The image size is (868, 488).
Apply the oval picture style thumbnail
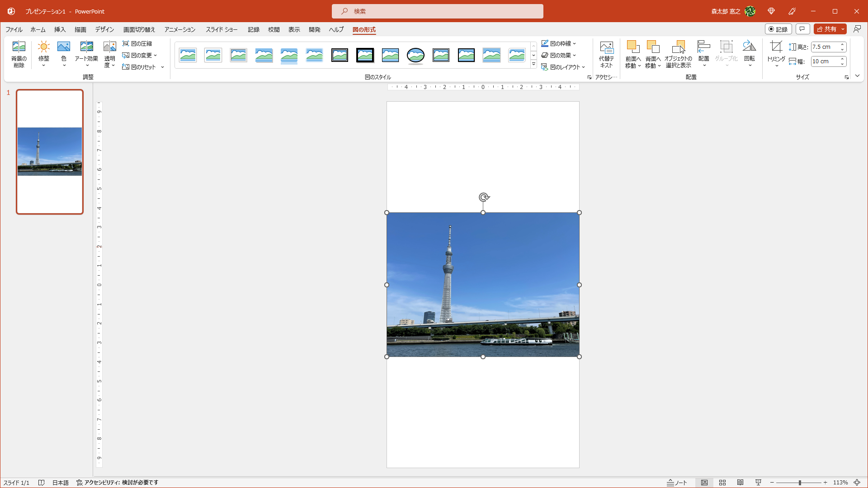(415, 55)
